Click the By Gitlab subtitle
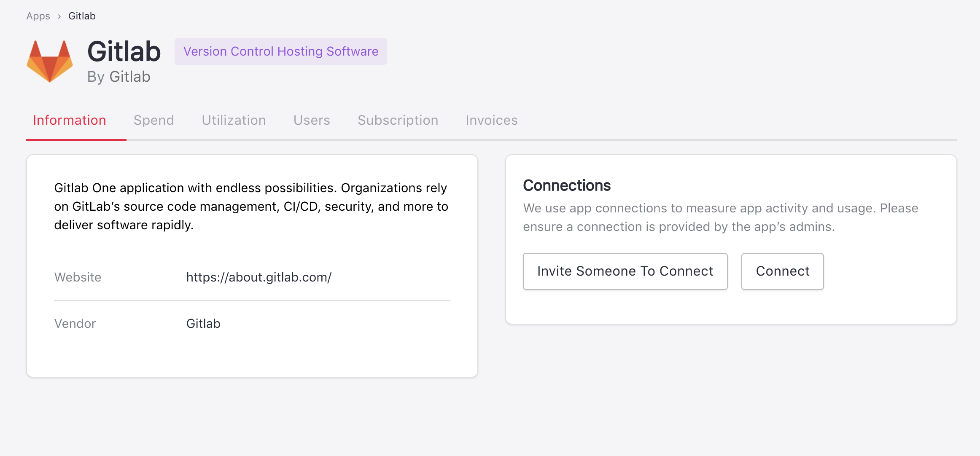The image size is (980, 456). [118, 77]
